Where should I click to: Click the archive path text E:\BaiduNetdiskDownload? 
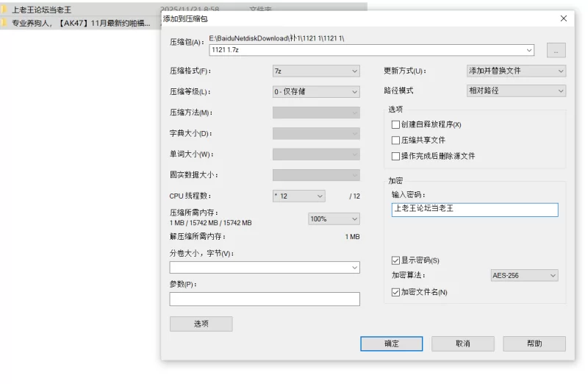277,38
